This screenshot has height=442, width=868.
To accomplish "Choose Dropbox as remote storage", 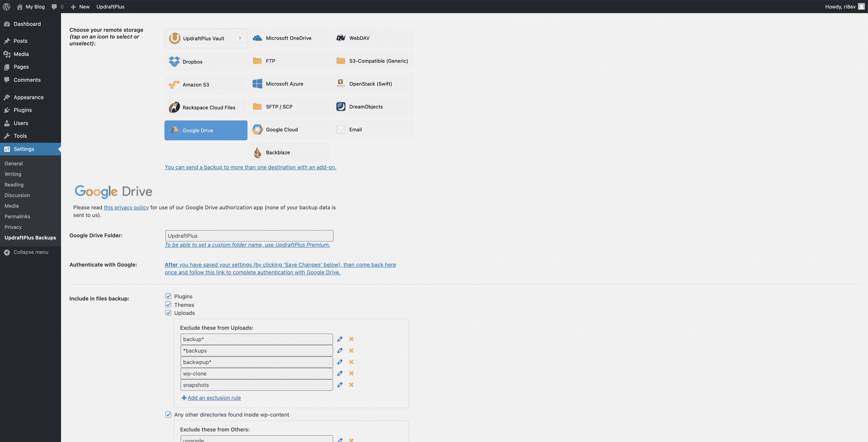I will pyautogui.click(x=206, y=61).
